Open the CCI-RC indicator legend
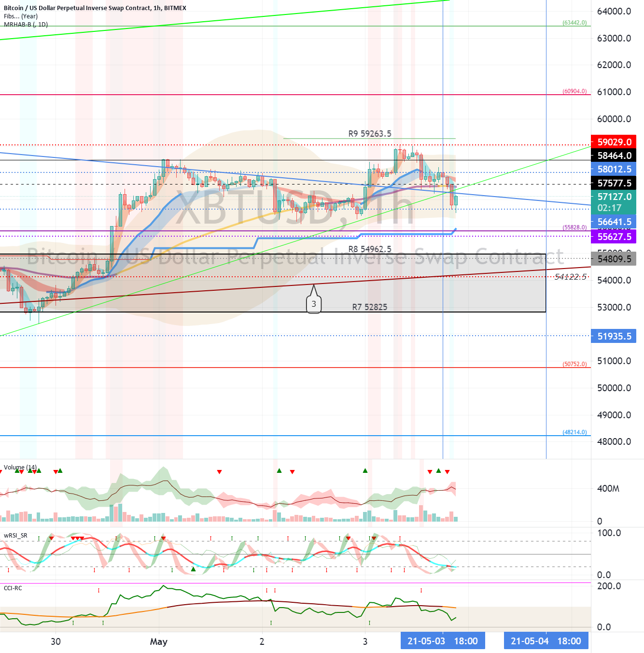Image resolution: width=644 pixels, height=653 pixels. (x=13, y=588)
